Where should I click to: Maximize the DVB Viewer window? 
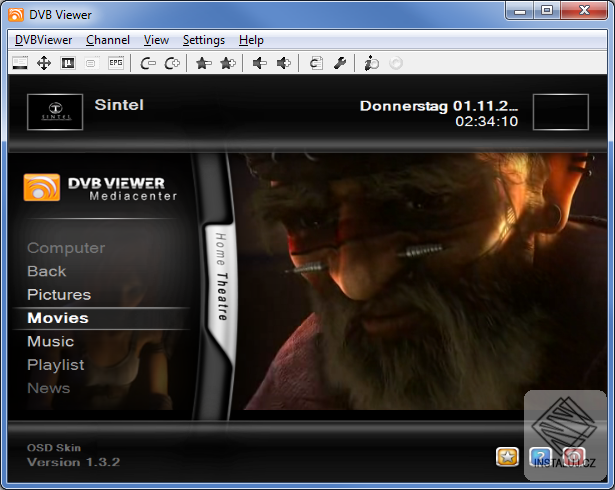coord(547,11)
